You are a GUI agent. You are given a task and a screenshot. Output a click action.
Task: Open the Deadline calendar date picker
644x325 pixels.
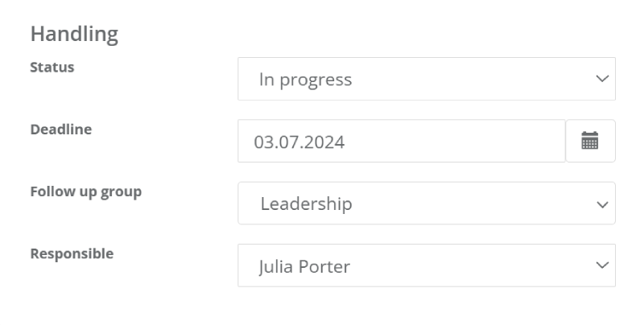[x=590, y=141]
